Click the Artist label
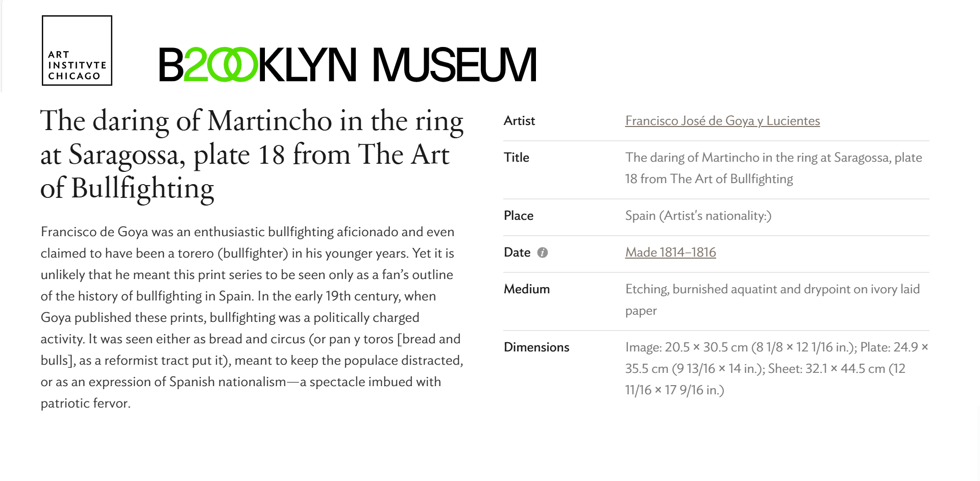 (x=519, y=121)
